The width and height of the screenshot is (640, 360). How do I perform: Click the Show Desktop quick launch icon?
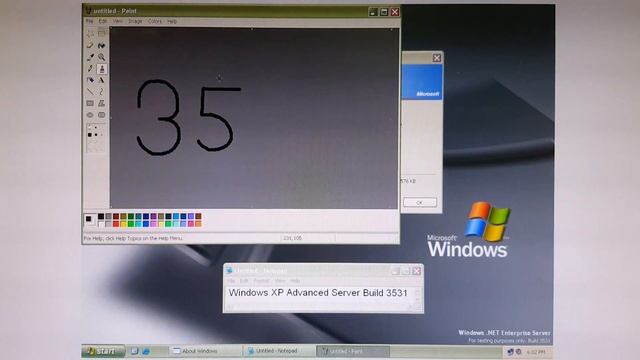tap(134, 351)
